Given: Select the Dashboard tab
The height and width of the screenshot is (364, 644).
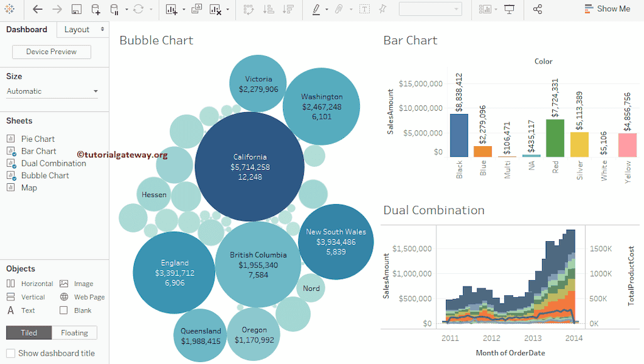Looking at the screenshot, I should click(x=27, y=29).
